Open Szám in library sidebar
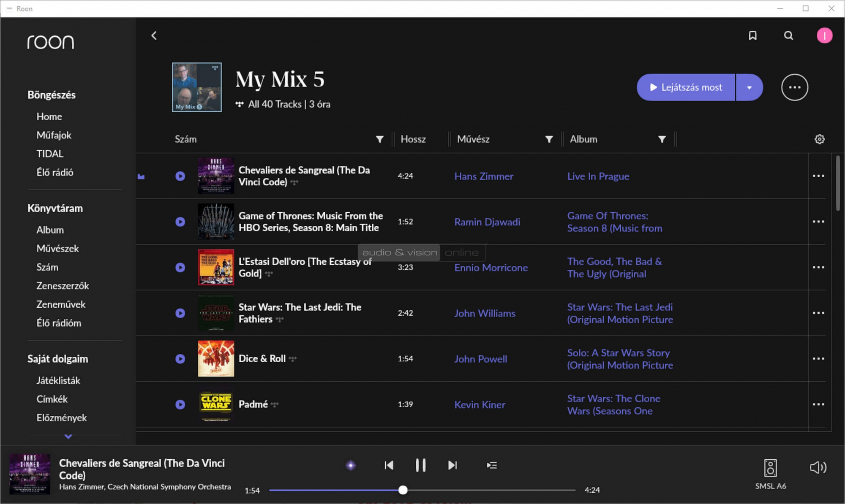The image size is (845, 504). tap(47, 267)
